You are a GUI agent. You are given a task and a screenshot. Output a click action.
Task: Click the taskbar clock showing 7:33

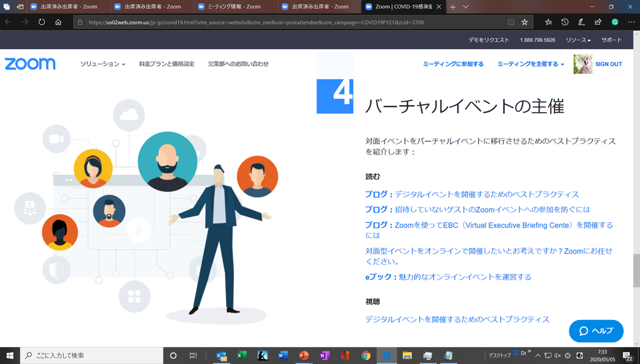pyautogui.click(x=602, y=355)
